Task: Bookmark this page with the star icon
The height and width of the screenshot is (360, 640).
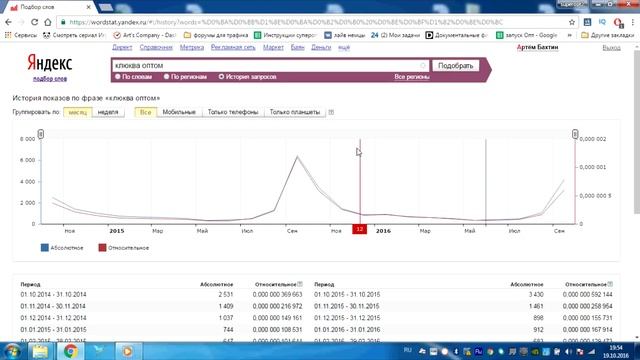Action: click(x=571, y=22)
